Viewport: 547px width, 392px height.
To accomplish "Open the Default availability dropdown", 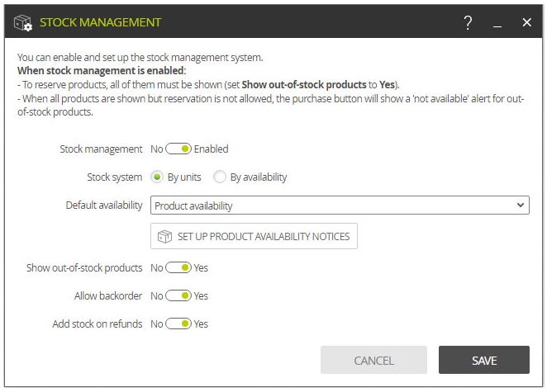I will click(x=340, y=205).
